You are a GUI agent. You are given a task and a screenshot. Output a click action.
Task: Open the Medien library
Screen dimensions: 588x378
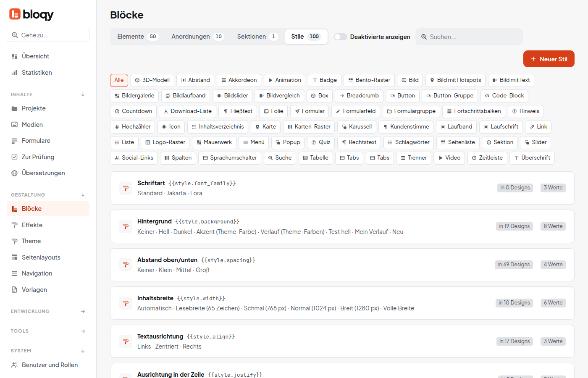point(48,125)
